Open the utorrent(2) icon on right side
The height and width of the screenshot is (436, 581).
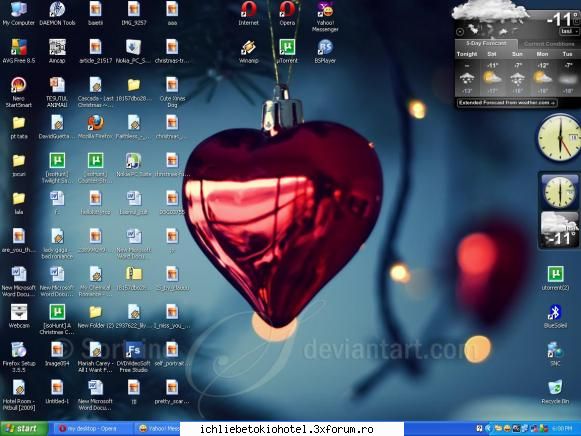(x=555, y=278)
